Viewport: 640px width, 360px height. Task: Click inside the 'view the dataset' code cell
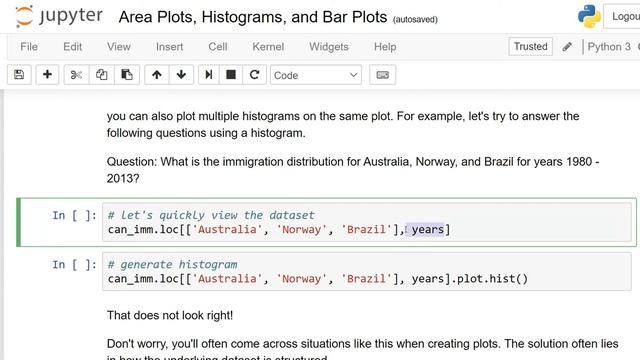click(367, 222)
